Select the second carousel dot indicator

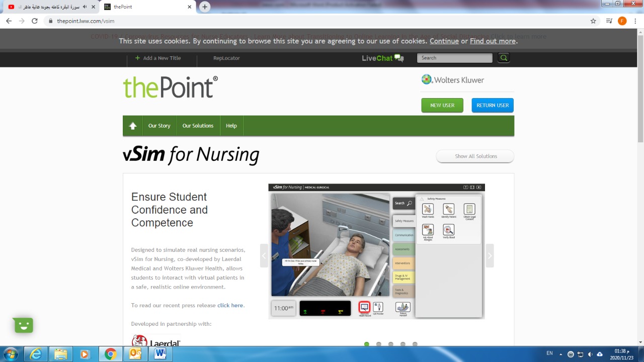[379, 344]
